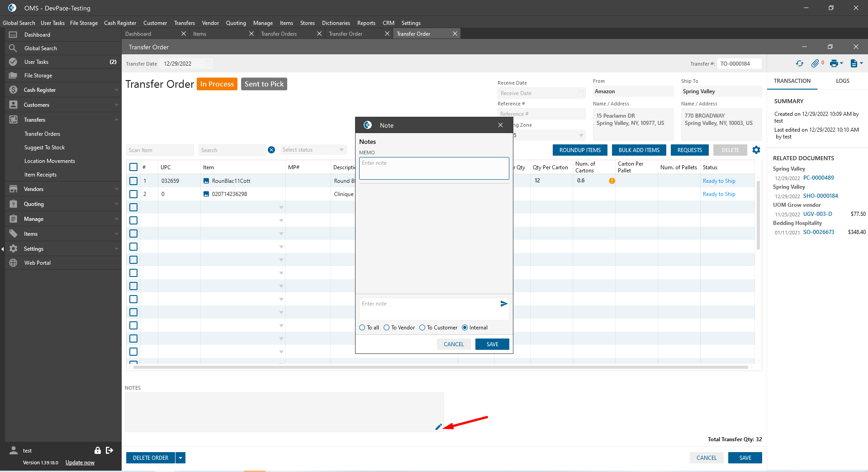Viewport: 868px width, 472px height.
Task: Click the document icon in toolbar
Action: [854, 63]
